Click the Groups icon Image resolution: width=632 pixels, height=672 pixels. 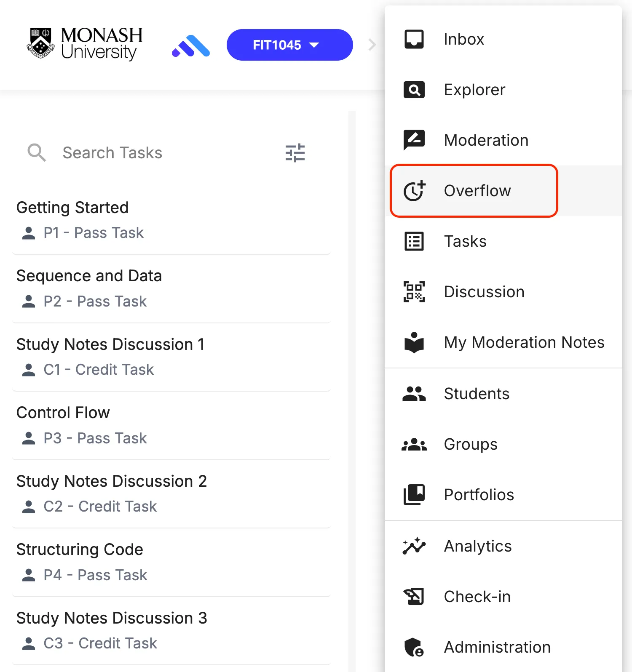point(414,445)
